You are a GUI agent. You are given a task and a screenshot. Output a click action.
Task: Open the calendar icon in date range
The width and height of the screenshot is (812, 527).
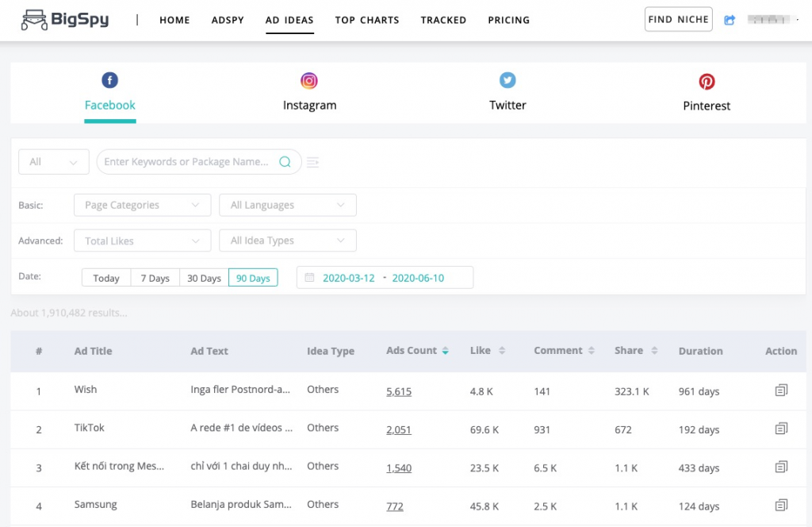coord(309,277)
